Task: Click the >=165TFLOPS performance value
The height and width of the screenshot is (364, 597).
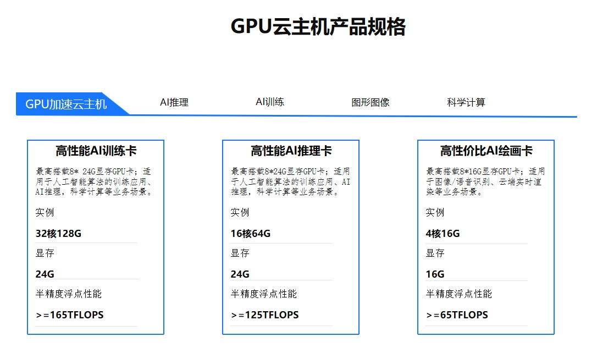Action: (x=70, y=315)
